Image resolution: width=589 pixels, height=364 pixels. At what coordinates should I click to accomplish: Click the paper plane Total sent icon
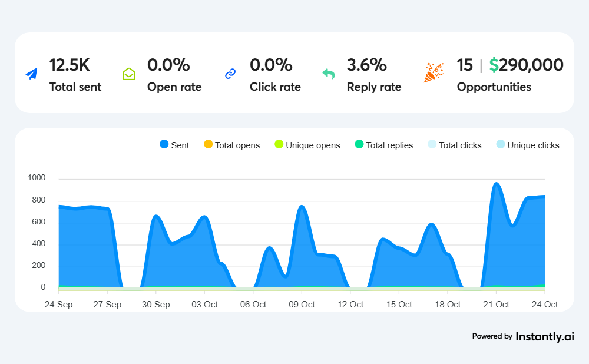(31, 72)
